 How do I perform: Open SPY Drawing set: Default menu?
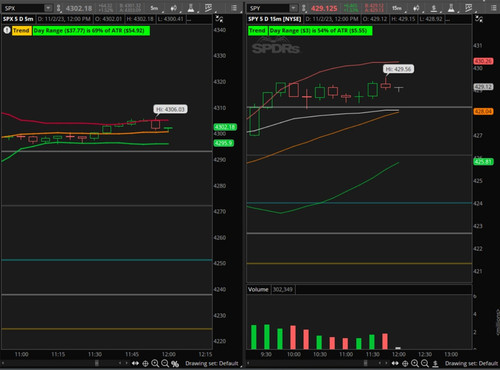(471, 363)
